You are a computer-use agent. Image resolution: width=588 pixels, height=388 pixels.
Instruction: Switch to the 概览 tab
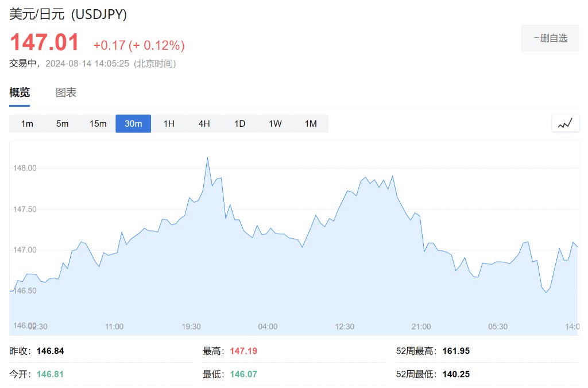(x=20, y=93)
